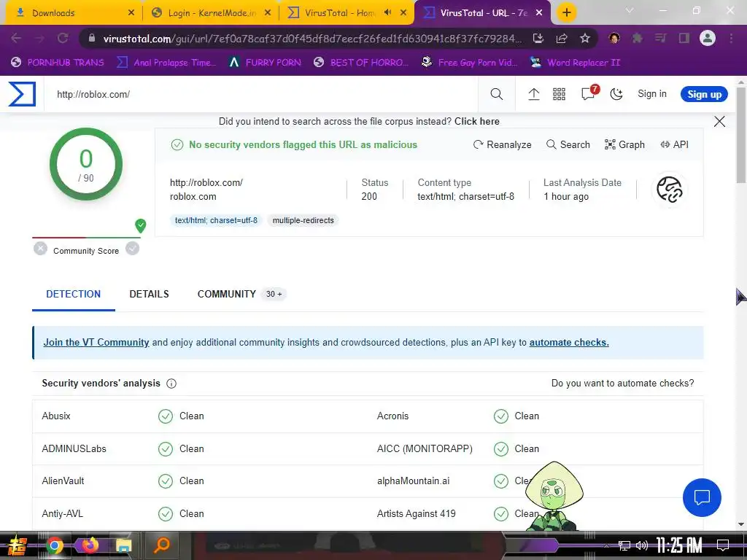Switch to COMMUNITY tab

click(x=241, y=295)
